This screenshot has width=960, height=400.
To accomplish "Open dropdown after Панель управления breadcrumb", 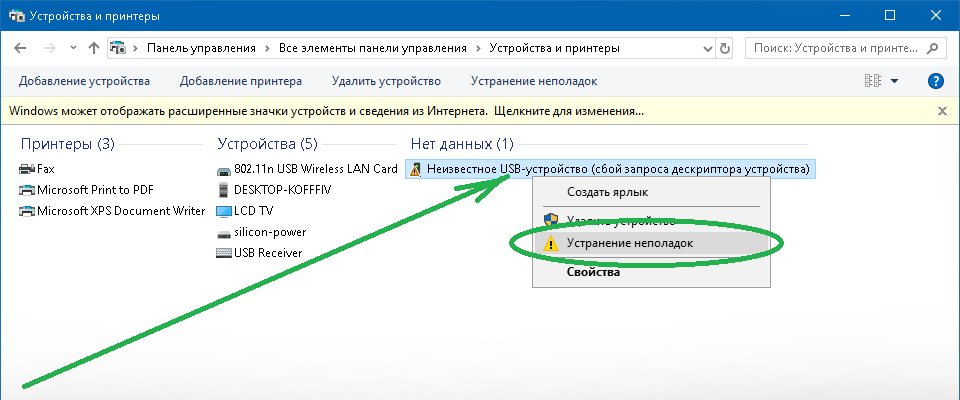I will coord(267,48).
